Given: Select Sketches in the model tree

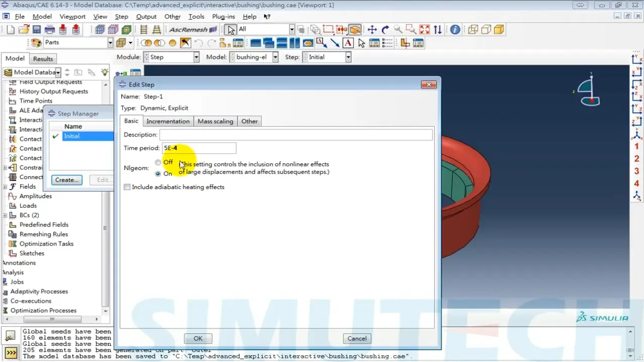Looking at the screenshot, I should tap(31, 254).
